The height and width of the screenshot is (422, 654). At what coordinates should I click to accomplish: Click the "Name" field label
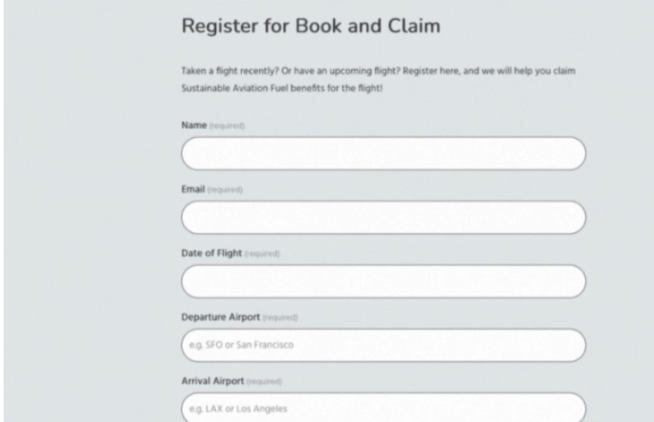coord(192,125)
